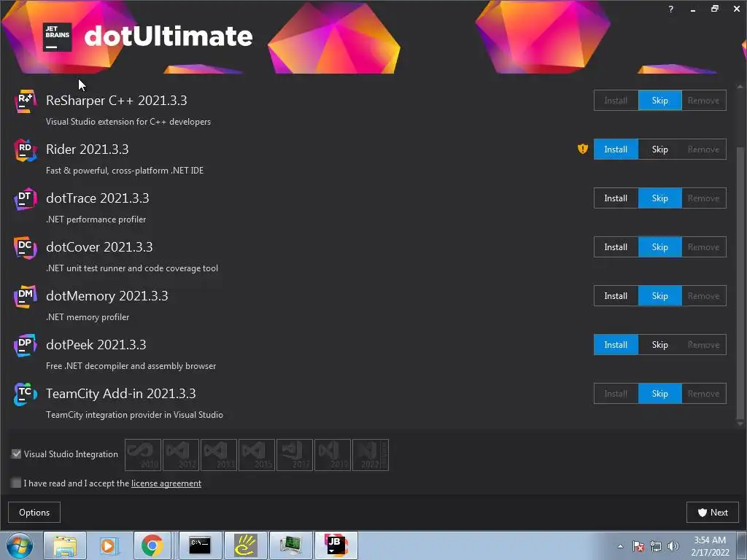This screenshot has height=560, width=747.
Task: Open the help question mark button
Action: click(671, 9)
